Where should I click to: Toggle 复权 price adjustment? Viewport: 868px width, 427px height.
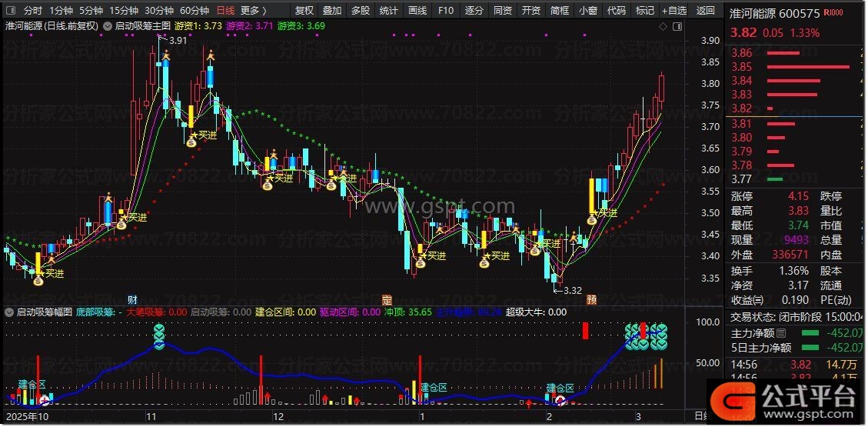304,11
